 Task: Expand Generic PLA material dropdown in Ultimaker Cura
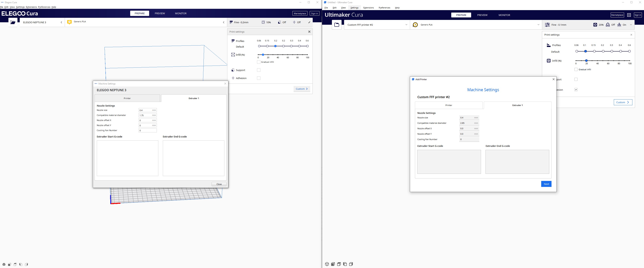pyautogui.click(x=476, y=25)
